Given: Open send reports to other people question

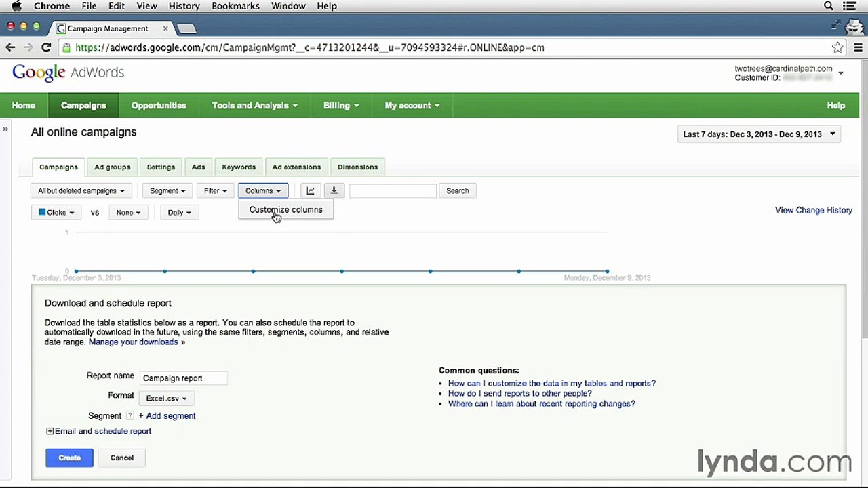Looking at the screenshot, I should pyautogui.click(x=520, y=394).
